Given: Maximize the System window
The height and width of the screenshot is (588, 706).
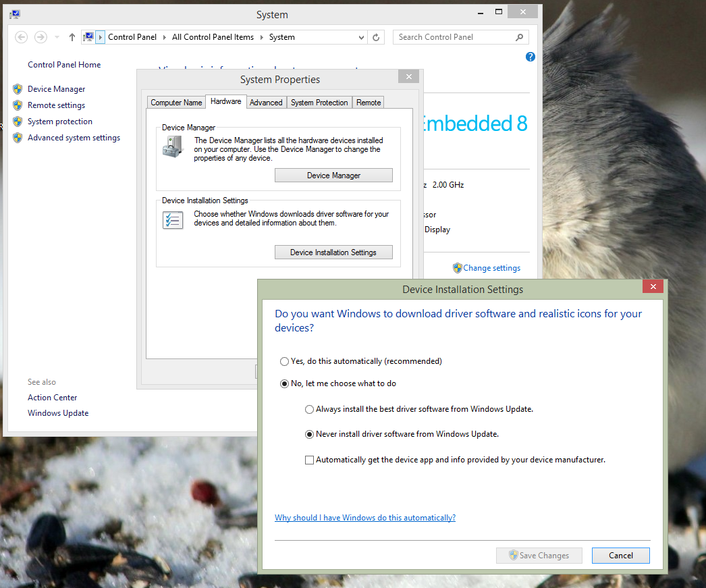Looking at the screenshot, I should [498, 12].
